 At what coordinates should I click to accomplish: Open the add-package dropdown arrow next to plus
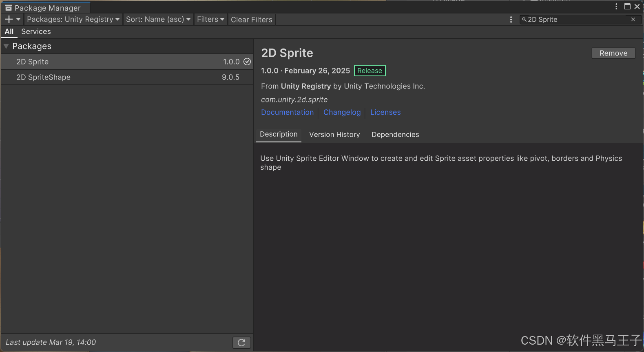click(x=18, y=19)
